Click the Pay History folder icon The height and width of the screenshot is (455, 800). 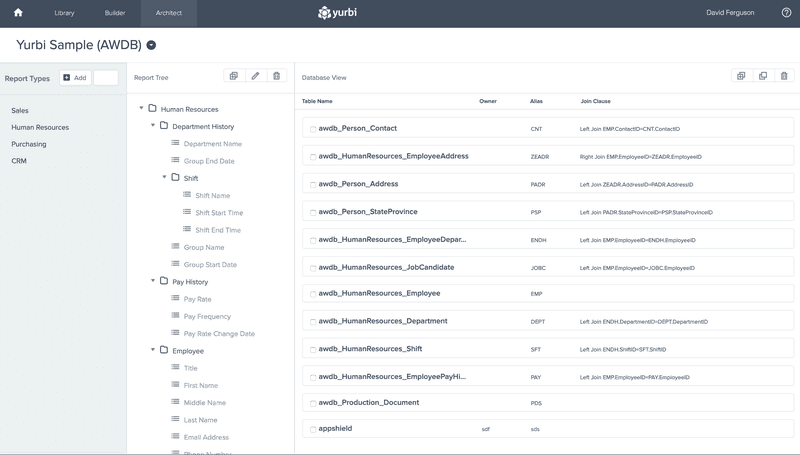coord(164,281)
